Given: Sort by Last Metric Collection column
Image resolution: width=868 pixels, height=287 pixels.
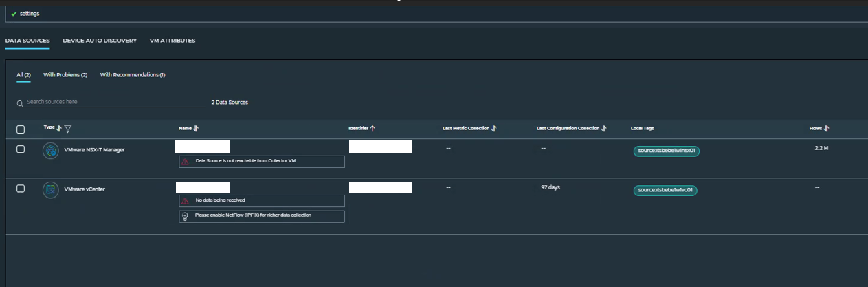Looking at the screenshot, I should point(494,129).
